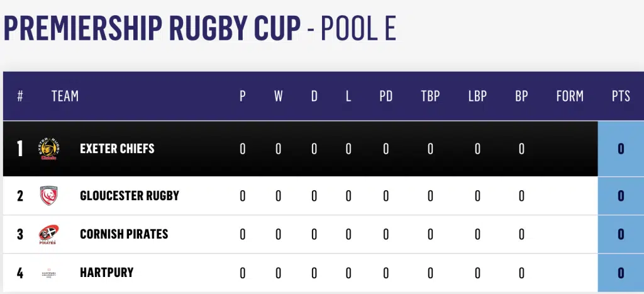Viewport: 644px width, 294px height.
Task: Click the Premiership Rugby Cup Pool E heading
Action: 199,28
